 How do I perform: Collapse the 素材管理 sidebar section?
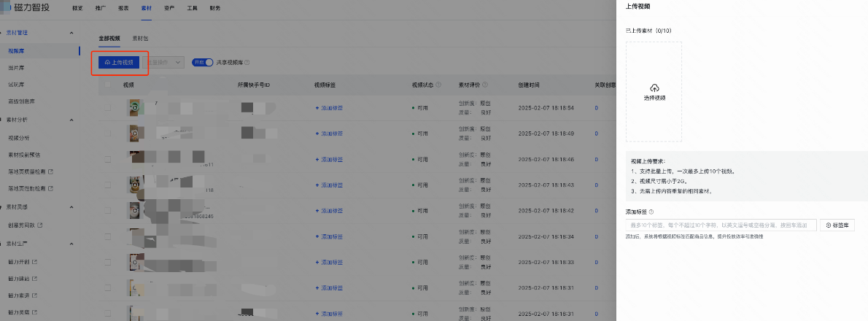(71, 33)
